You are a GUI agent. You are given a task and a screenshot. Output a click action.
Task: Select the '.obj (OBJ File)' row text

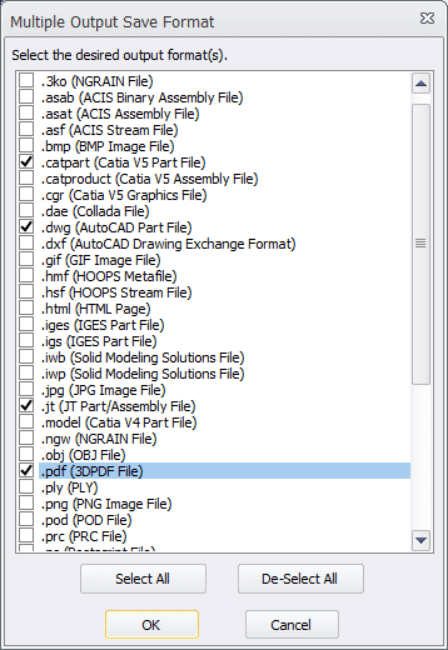click(83, 455)
